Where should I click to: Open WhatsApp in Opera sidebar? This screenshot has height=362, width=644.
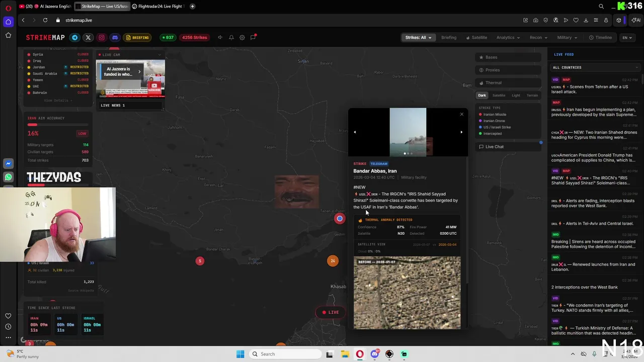pos(8,177)
